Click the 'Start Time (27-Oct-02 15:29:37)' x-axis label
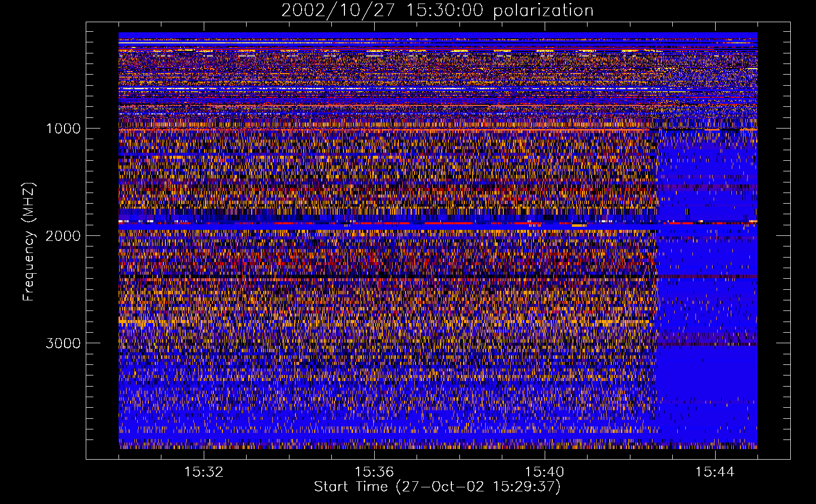This screenshot has height=504, width=816. pos(437,487)
